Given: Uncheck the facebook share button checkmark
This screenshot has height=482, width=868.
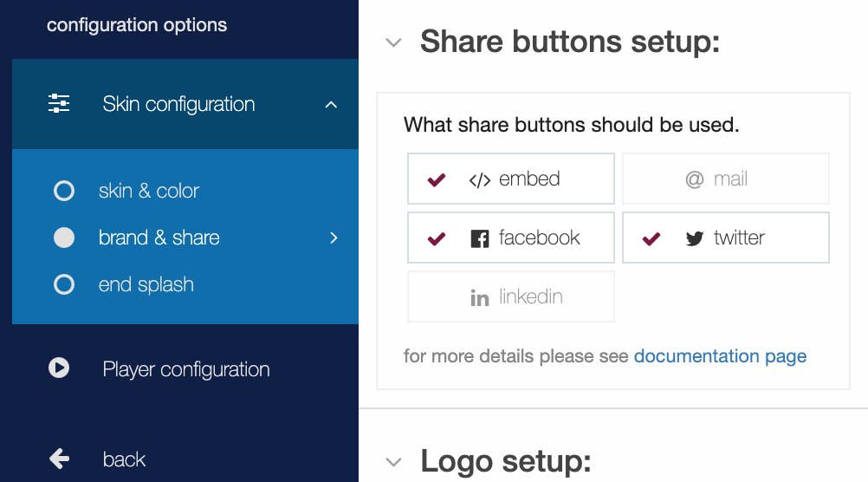Looking at the screenshot, I should pos(437,238).
